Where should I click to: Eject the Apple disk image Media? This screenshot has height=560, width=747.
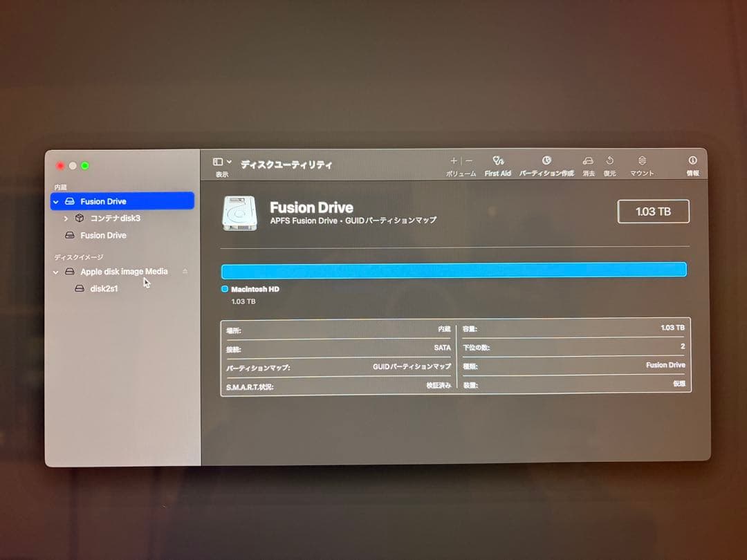(184, 272)
